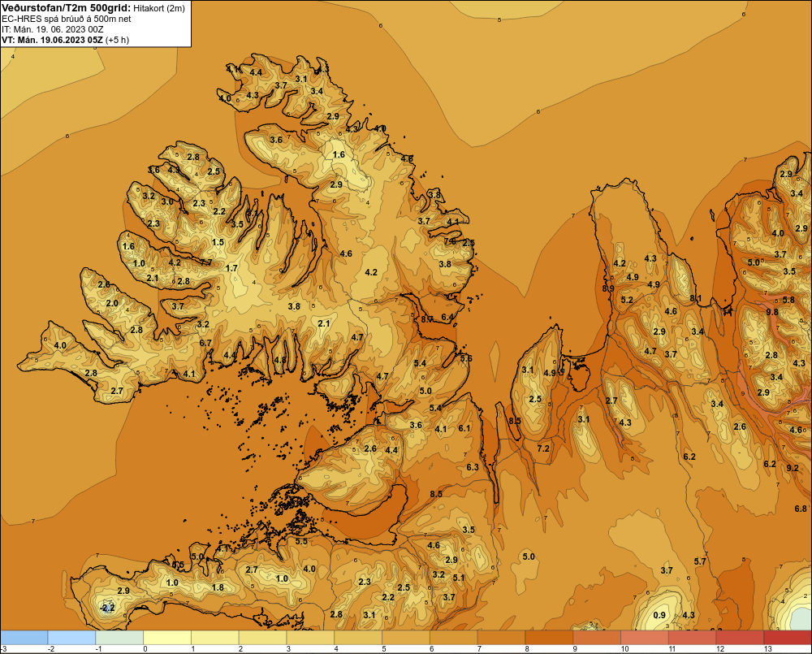The image size is (812, 654).
Task: Click the 'IT: Mán. 19. 06. 2023 00Z' line
Action: (x=52, y=29)
